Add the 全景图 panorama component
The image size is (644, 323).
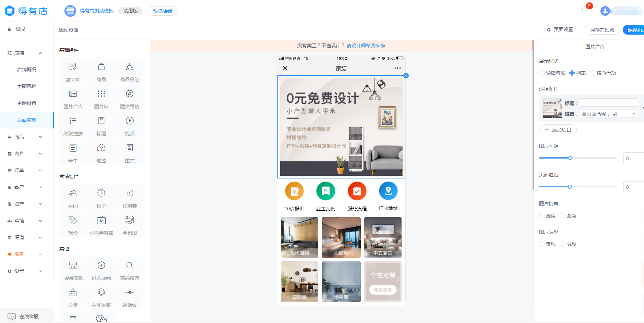(x=130, y=225)
